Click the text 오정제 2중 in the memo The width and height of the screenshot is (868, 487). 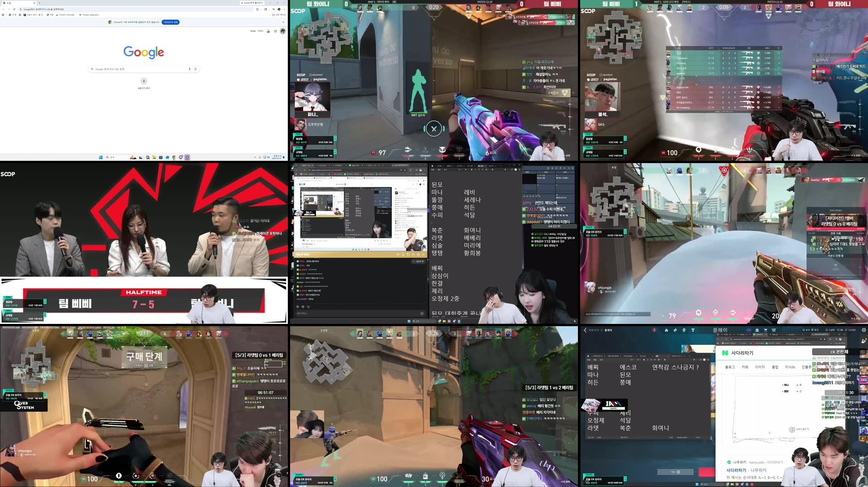[445, 299]
